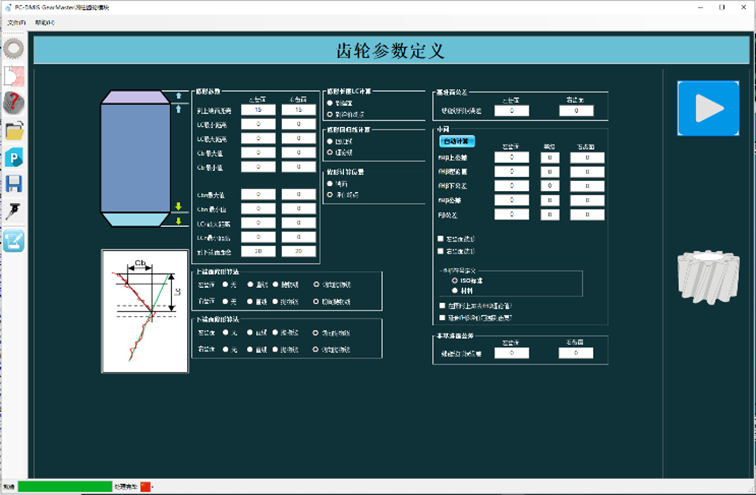Click the floppy disk save icon

(x=14, y=184)
